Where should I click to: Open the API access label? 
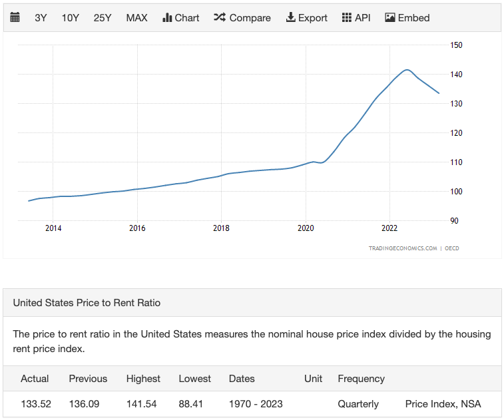[363, 18]
